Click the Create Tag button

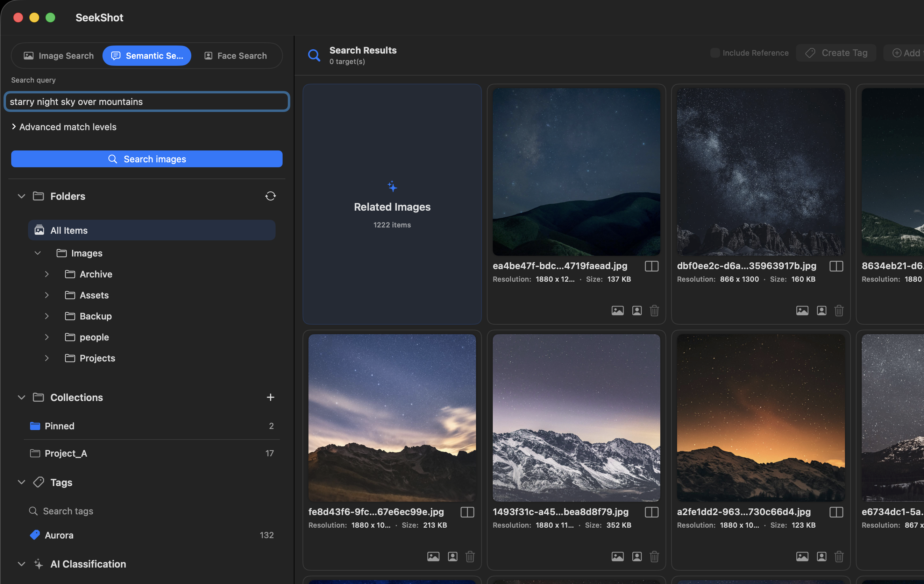click(x=836, y=53)
